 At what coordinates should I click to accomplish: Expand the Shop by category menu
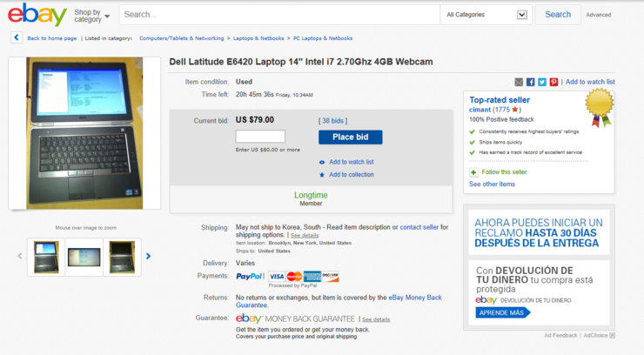click(x=91, y=16)
